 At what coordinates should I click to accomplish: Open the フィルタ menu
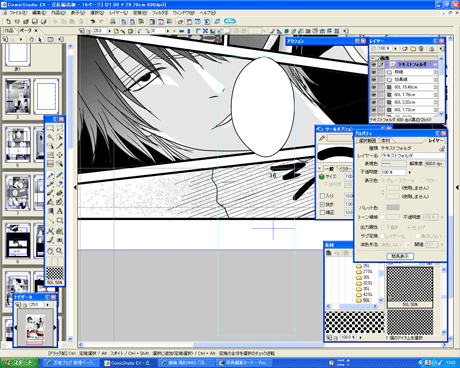coord(160,13)
